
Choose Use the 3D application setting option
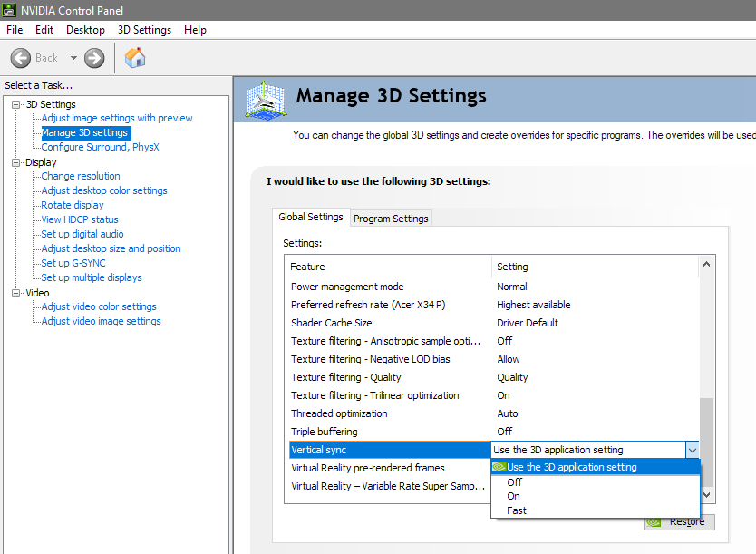pos(596,467)
